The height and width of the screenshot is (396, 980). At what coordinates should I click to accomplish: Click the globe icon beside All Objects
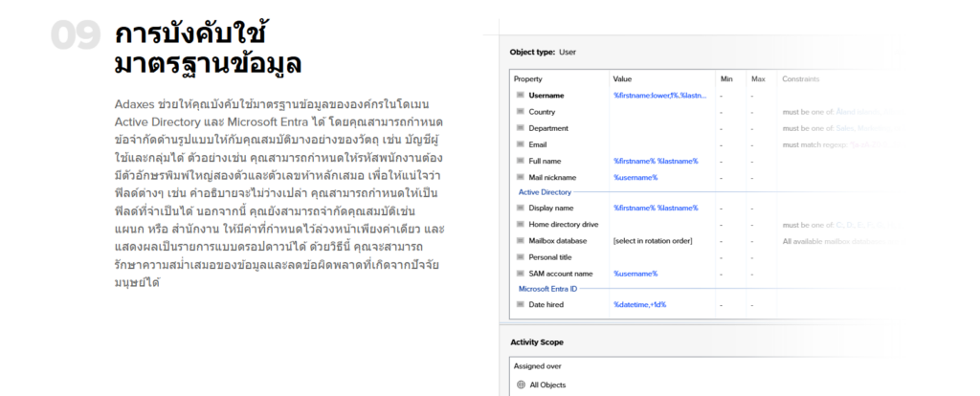pyautogui.click(x=521, y=385)
